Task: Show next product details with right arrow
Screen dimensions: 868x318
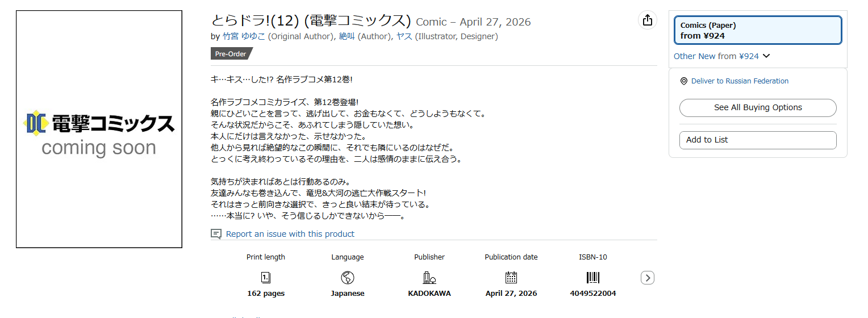Action: (648, 278)
